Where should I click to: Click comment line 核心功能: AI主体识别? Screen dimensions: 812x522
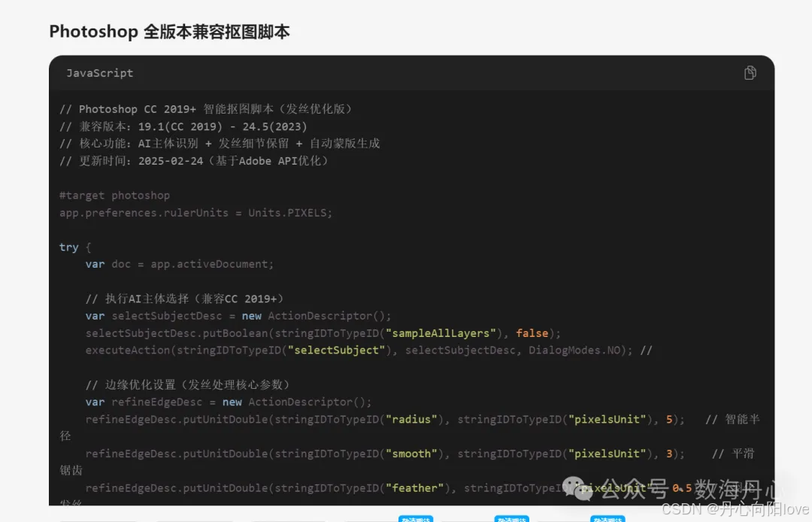[220, 144]
